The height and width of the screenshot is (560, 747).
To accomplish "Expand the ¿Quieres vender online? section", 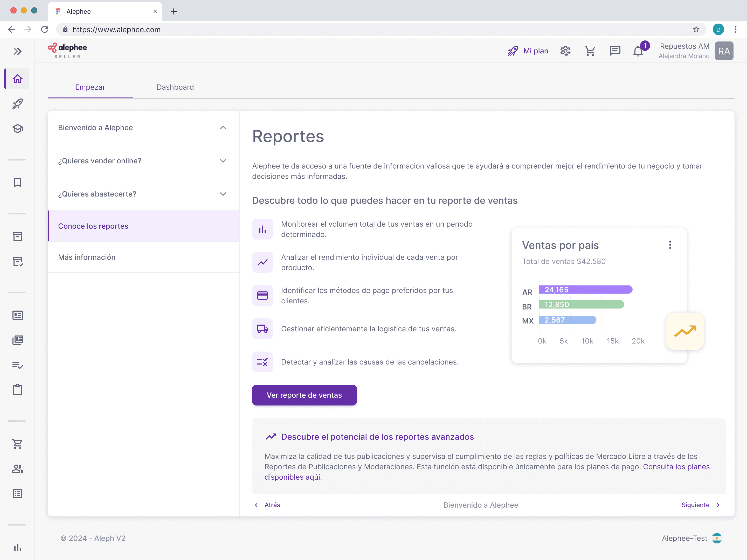I will 223,161.
